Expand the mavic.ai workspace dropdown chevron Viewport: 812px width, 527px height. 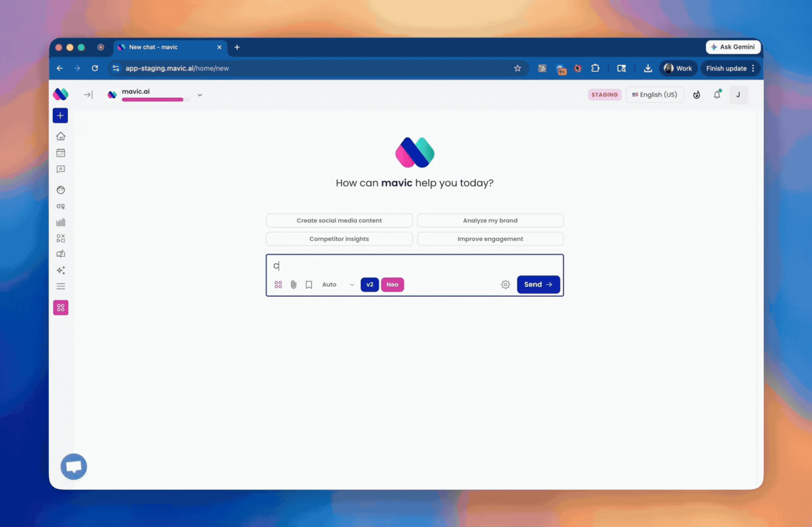(x=200, y=95)
